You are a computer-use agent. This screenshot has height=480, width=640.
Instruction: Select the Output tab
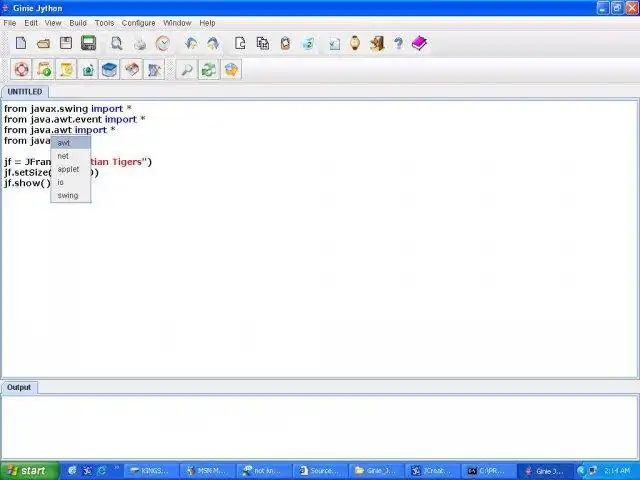(x=19, y=387)
